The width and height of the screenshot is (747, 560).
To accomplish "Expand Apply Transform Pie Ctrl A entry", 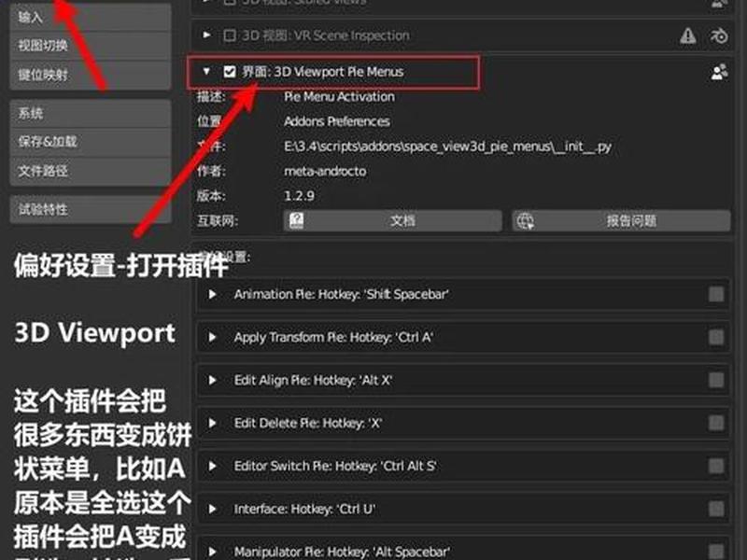I will coord(213,337).
